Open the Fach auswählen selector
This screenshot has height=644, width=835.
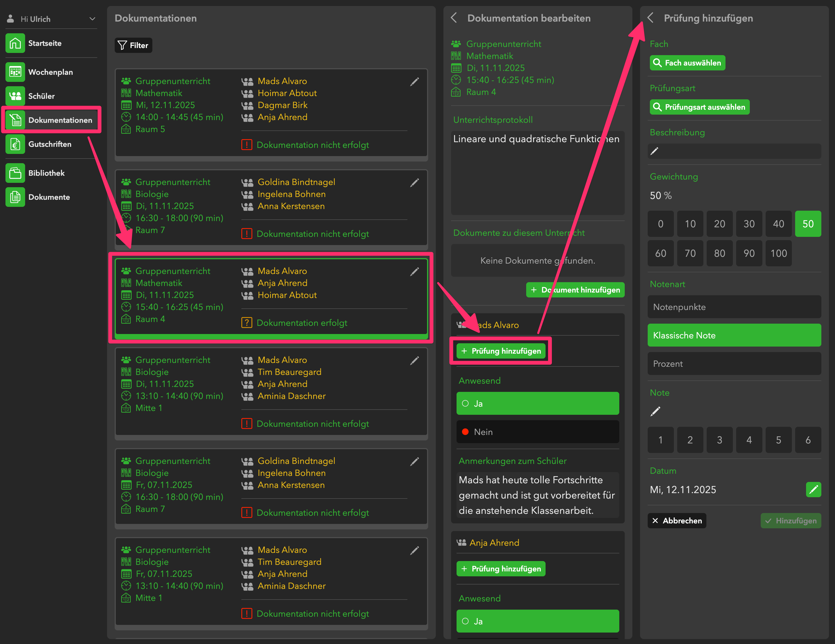(x=687, y=63)
